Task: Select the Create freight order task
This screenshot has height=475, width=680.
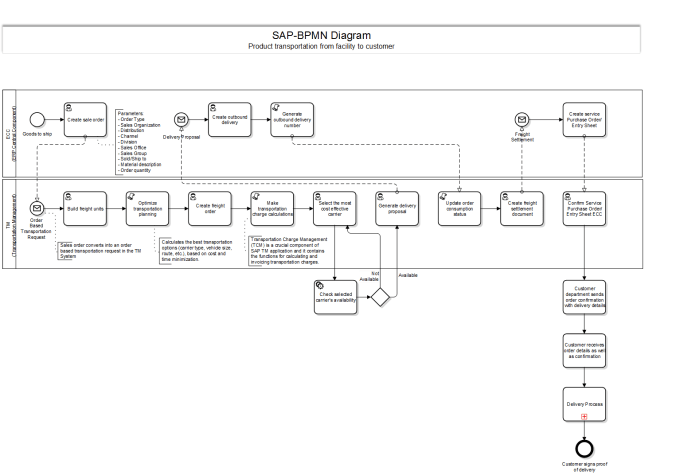Action: coord(210,209)
